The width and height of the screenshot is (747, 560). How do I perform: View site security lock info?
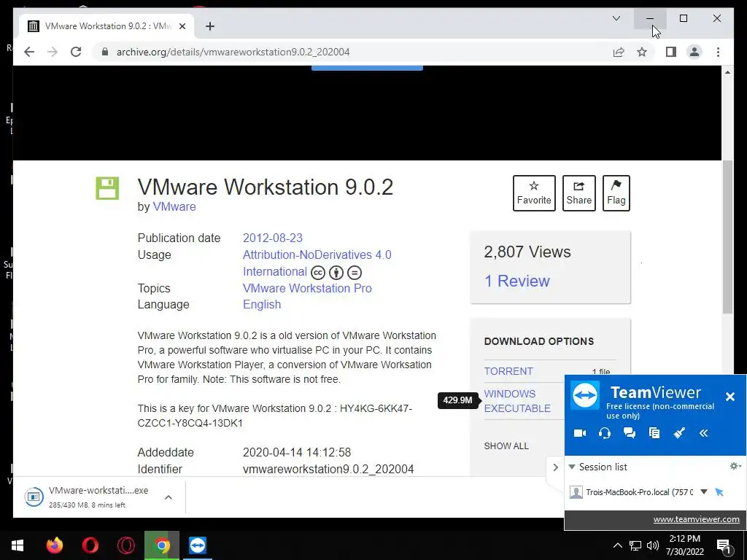105,52
